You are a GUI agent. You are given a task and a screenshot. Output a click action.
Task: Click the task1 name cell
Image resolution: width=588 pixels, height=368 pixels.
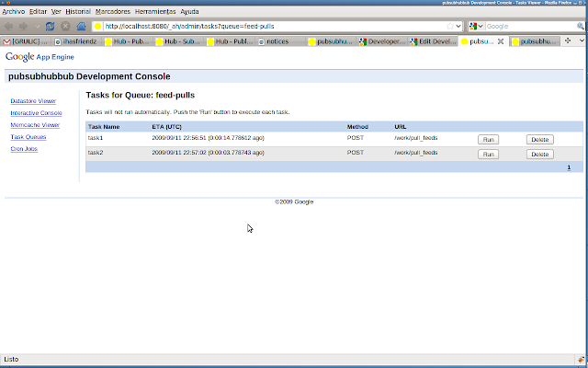(x=96, y=138)
